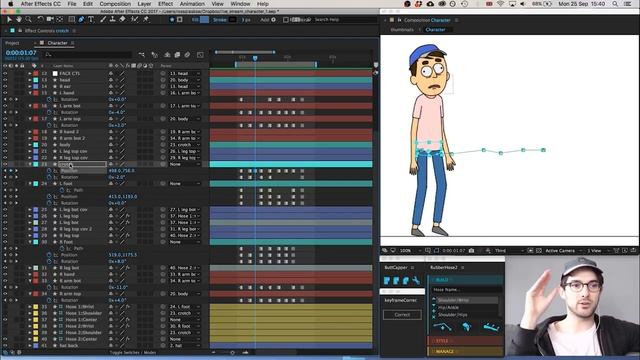Click the motion blur enable icon in the timeline header
Screen dimensions: 640x360
(x=187, y=55)
